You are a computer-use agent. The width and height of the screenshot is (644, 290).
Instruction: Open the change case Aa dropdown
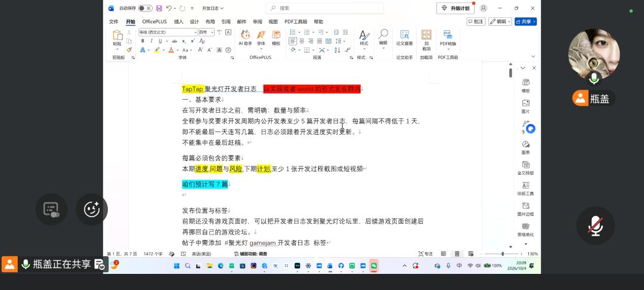coord(187,50)
